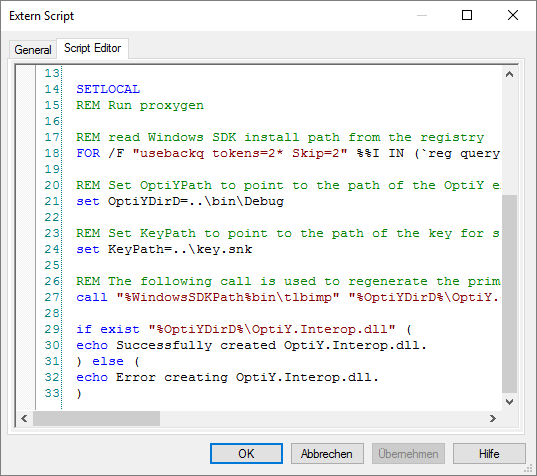This screenshot has width=537, height=476.
Task: Click the Abbrechen button
Action: 327,453
